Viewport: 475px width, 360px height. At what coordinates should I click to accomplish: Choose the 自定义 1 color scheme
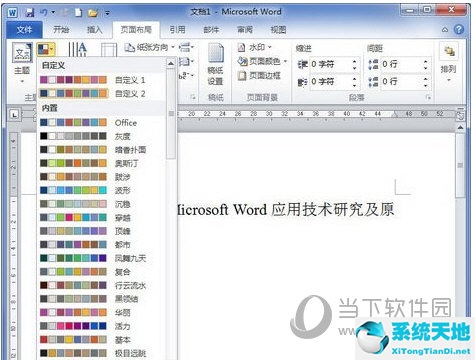pyautogui.click(x=102, y=80)
